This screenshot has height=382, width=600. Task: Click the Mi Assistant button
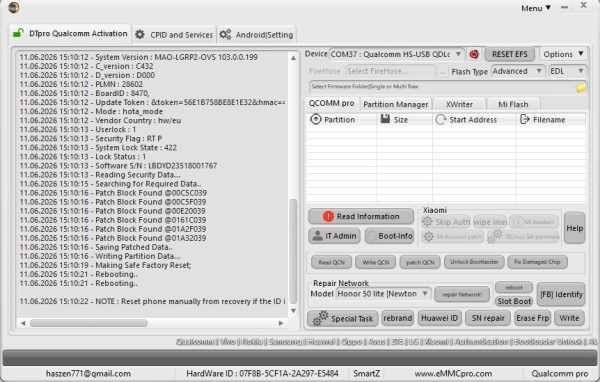pos(534,222)
